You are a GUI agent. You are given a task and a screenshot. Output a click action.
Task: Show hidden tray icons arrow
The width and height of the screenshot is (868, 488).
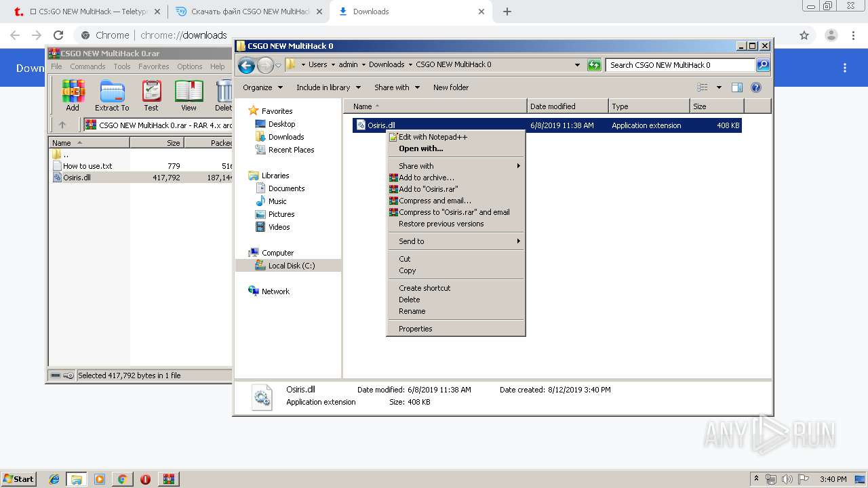pos(757,479)
